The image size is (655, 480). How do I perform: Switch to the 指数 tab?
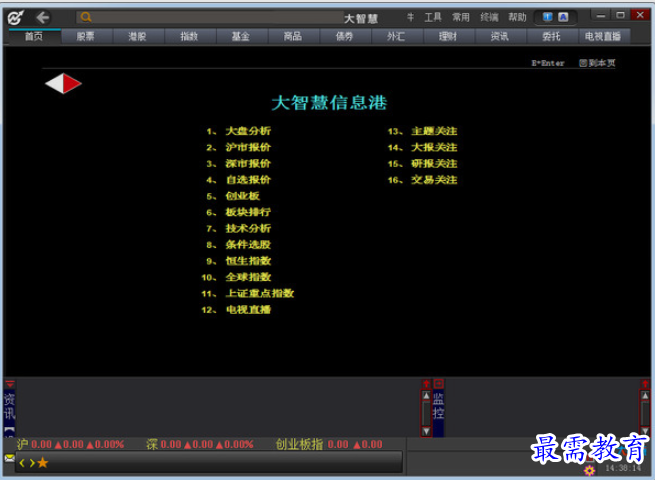point(189,37)
